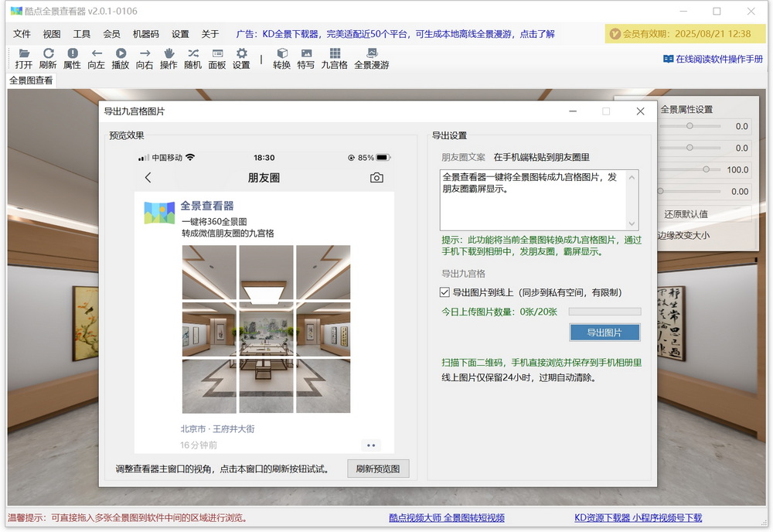Click the nine-grid panorama preview image
Screen dimensions: 773x532
coord(266,329)
